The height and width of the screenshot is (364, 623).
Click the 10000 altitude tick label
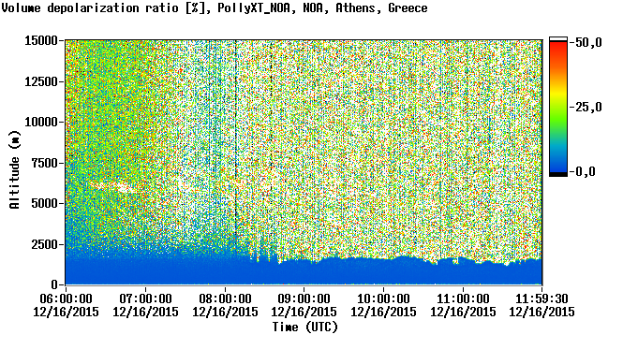41,122
